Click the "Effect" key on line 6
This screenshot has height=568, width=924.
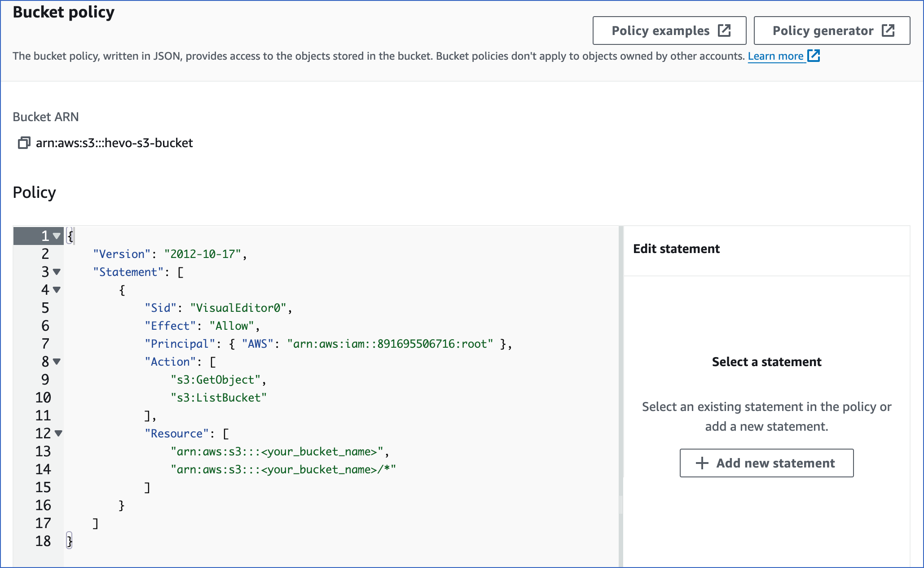[170, 326]
